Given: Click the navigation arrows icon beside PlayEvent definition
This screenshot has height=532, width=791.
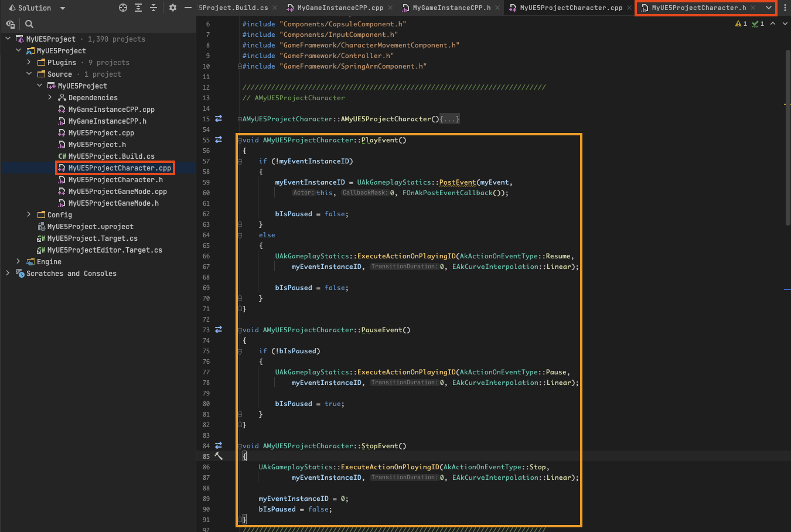Looking at the screenshot, I should pos(218,139).
